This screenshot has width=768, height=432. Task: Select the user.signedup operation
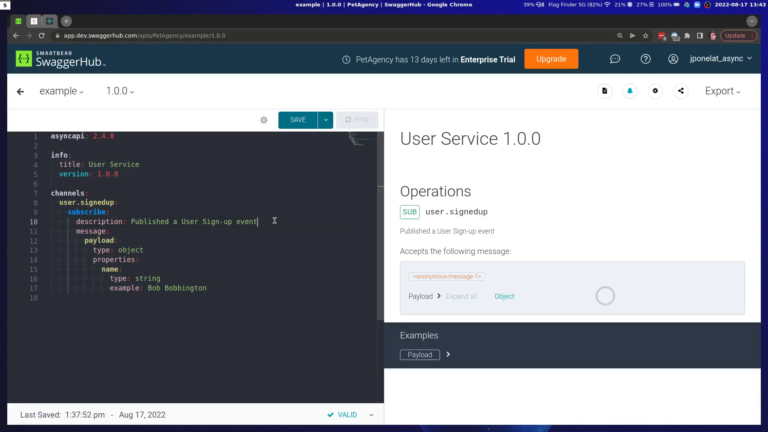pyautogui.click(x=456, y=212)
